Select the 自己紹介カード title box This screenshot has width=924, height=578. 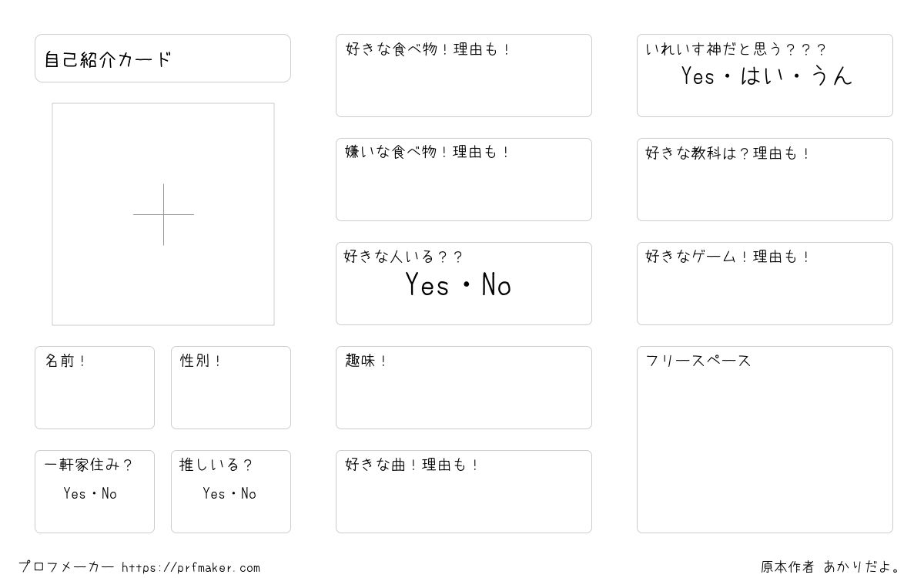click(162, 58)
